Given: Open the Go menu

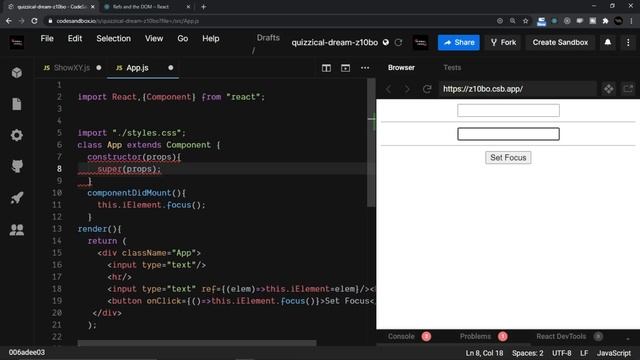Looking at the screenshot, I should pyautogui.click(x=182, y=39).
